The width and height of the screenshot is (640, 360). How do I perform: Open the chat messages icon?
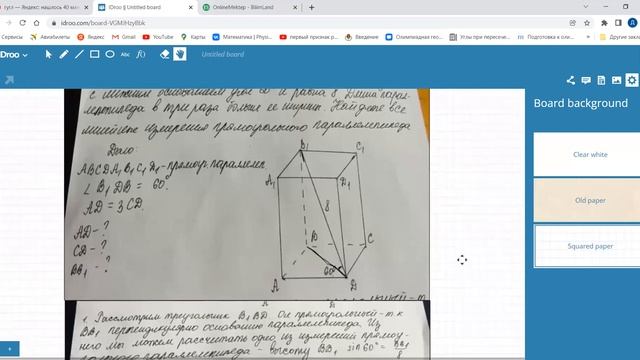point(586,80)
